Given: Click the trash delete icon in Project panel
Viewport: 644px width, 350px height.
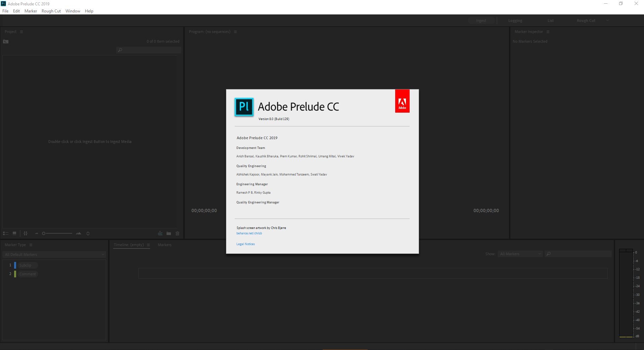Looking at the screenshot, I should tap(178, 233).
